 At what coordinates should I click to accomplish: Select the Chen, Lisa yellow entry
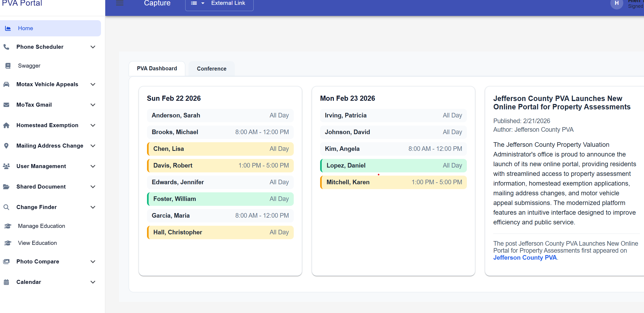coord(220,149)
